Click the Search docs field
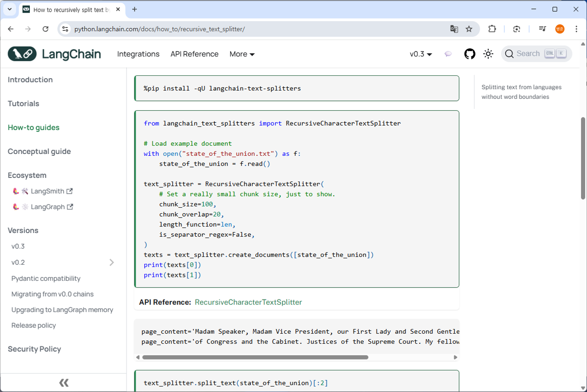Viewport: 587px width, 392px height. coord(536,54)
